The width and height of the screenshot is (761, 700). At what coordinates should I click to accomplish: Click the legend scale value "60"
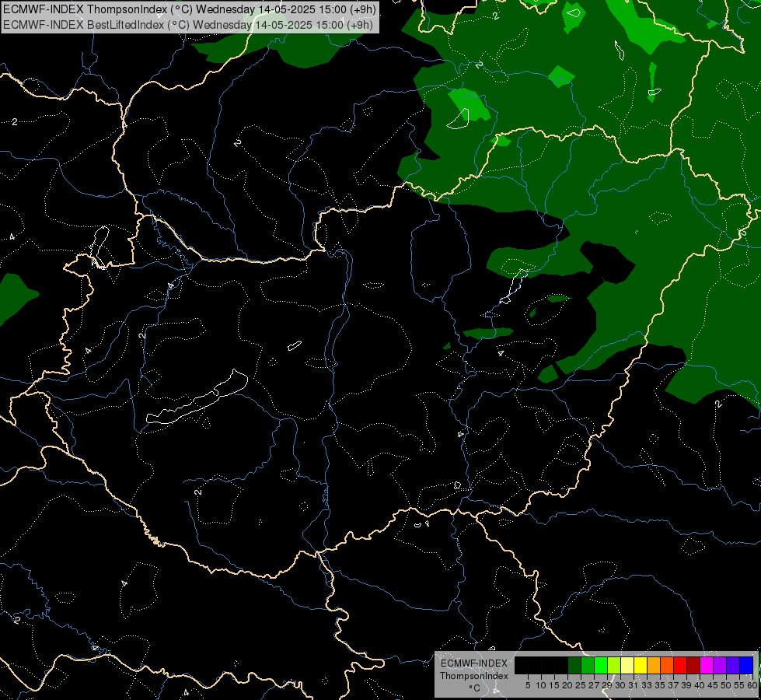752,685
